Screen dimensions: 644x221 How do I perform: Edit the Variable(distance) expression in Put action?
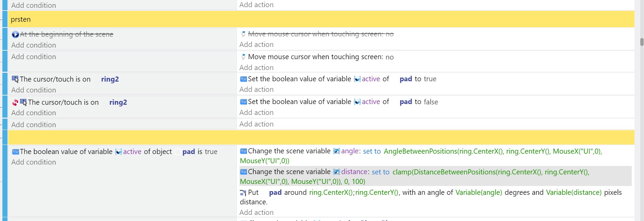574,192
